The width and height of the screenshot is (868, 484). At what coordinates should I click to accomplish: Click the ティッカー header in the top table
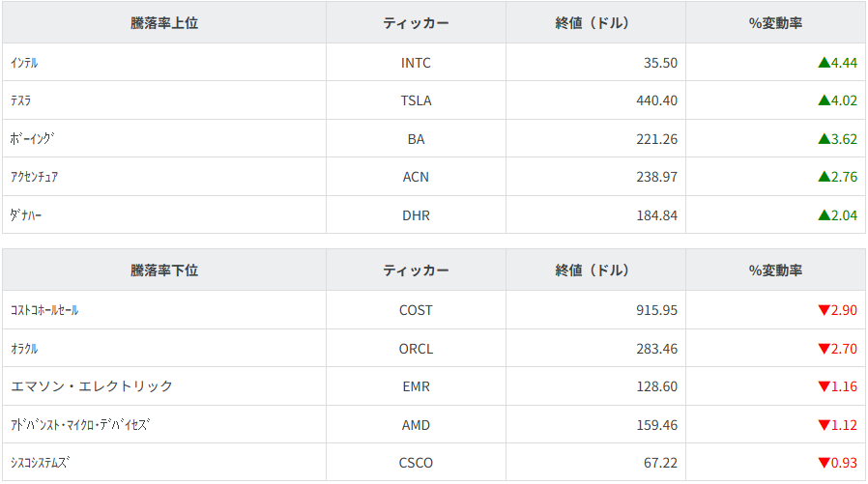[416, 23]
